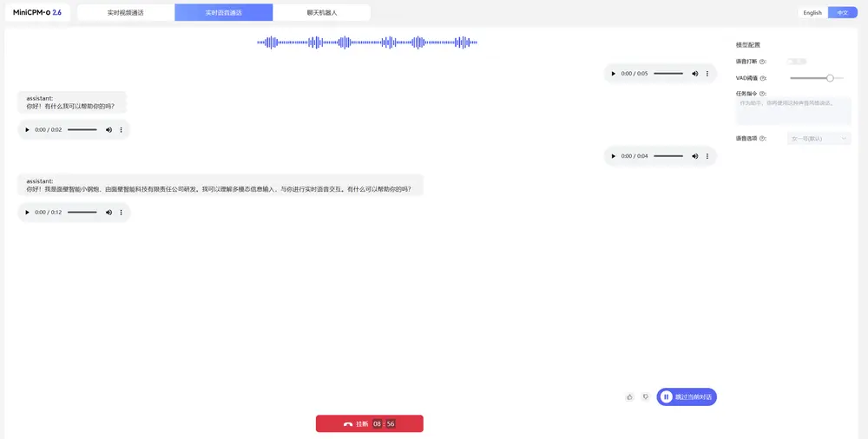Seek the 0:04 audio progress bar

[668, 156]
